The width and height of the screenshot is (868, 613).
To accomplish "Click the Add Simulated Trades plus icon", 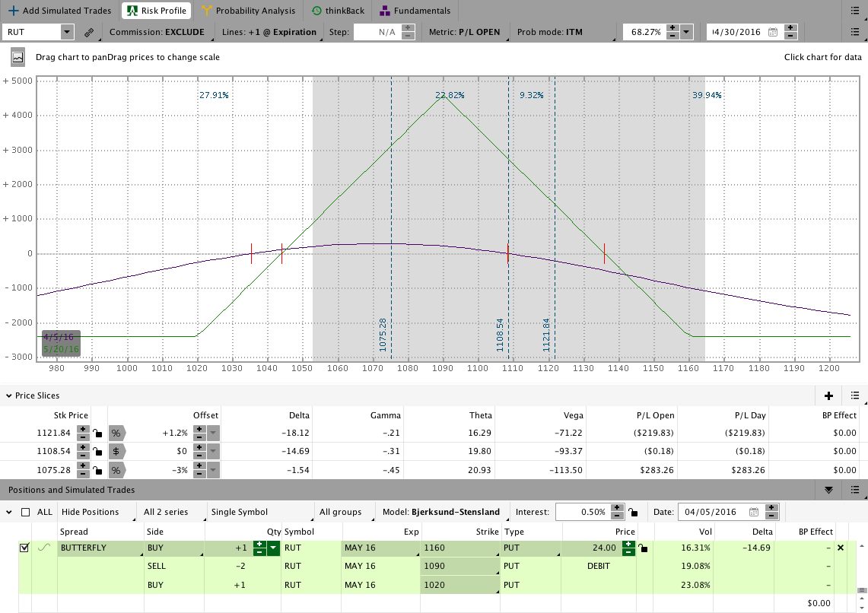I will [13, 11].
